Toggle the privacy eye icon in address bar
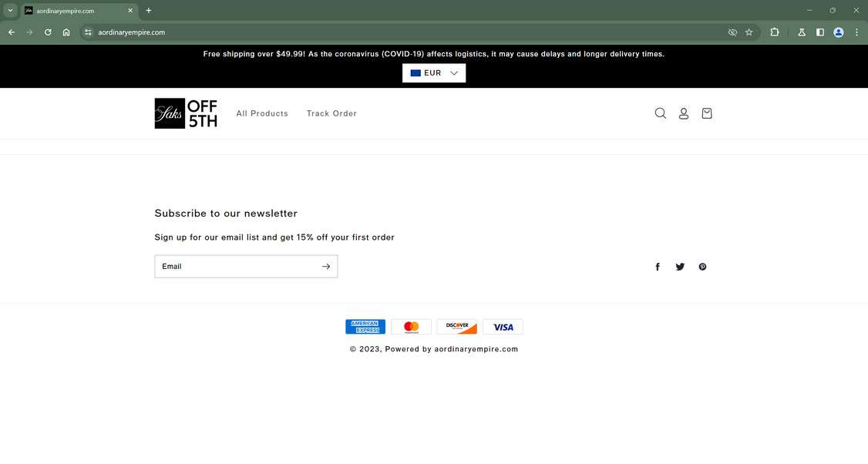This screenshot has width=868, height=464. 732,32
